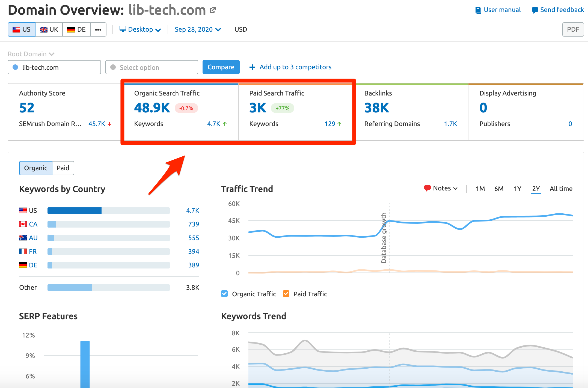Viewport: 588px width, 388px height.
Task: Click the US flag in Keywords by Country
Action: pos(23,210)
